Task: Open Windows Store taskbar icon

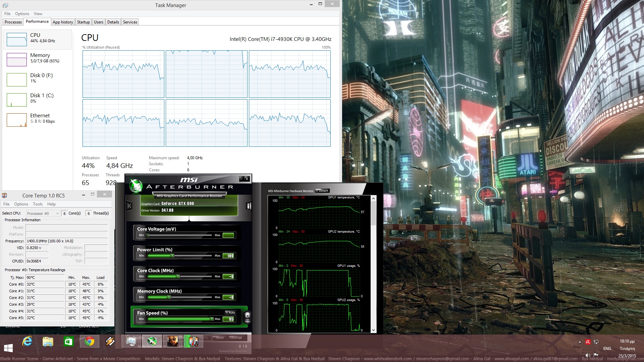Action: (68, 341)
